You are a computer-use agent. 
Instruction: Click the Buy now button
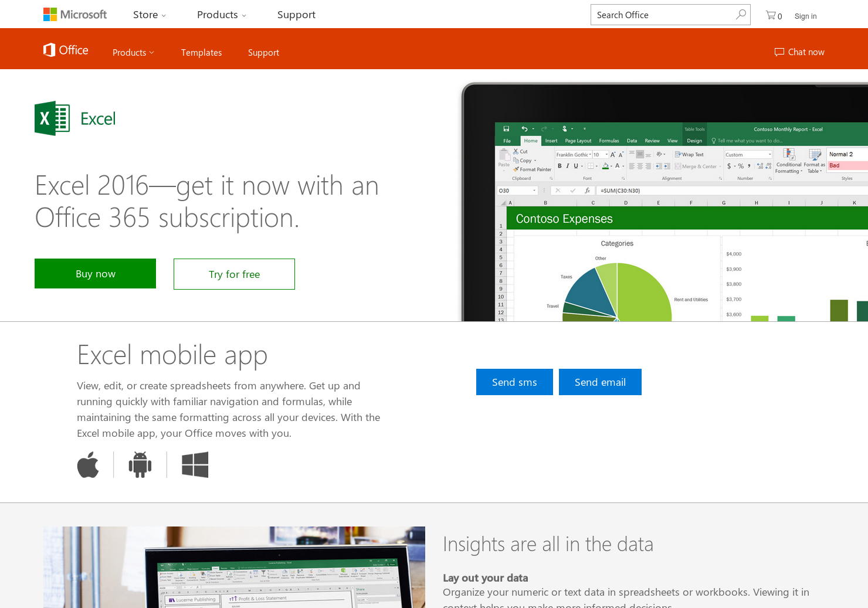[x=95, y=273]
